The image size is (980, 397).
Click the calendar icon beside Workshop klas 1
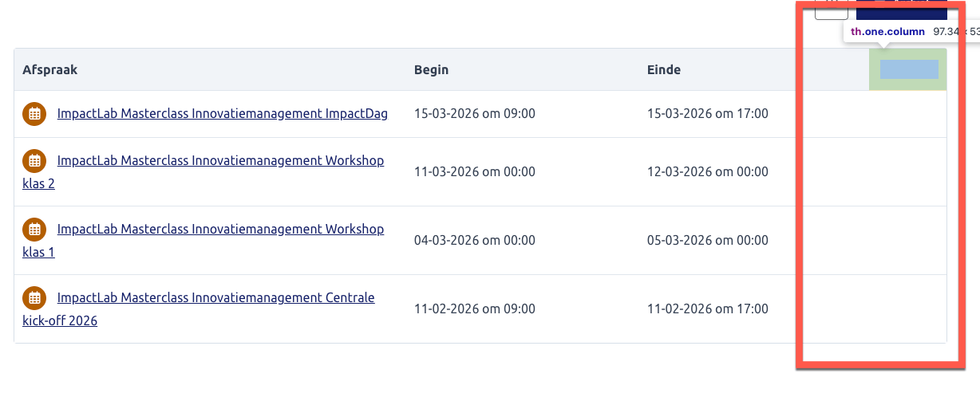pyautogui.click(x=34, y=229)
